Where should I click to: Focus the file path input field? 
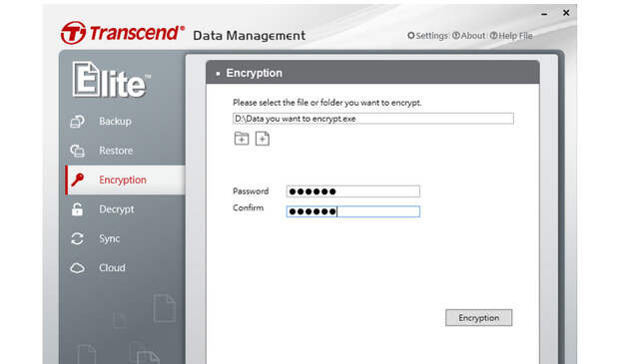point(373,119)
